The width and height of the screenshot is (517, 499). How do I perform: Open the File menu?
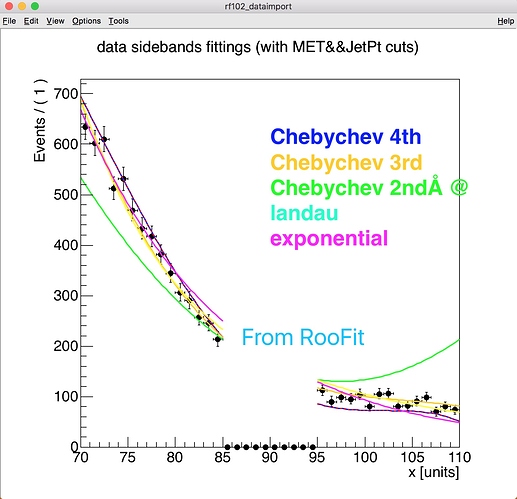point(9,21)
